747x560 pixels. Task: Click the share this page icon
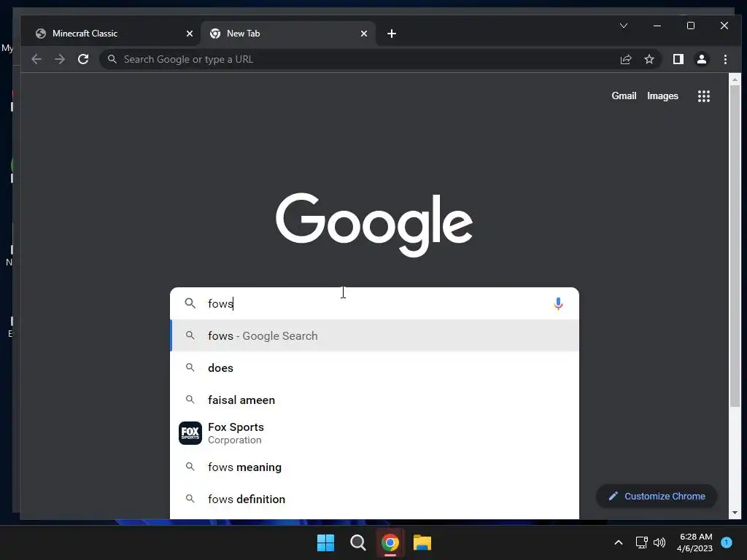click(625, 60)
